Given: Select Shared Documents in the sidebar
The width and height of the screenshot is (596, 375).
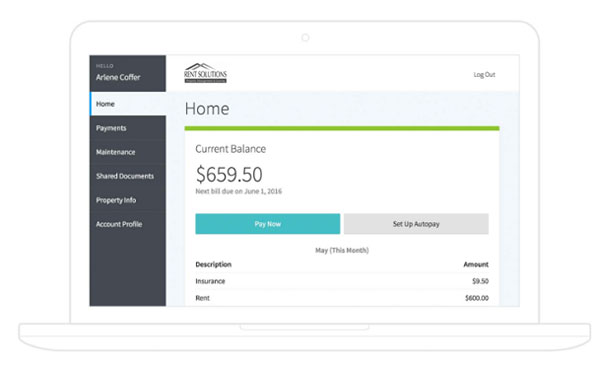Looking at the screenshot, I should pyautogui.click(x=128, y=176).
